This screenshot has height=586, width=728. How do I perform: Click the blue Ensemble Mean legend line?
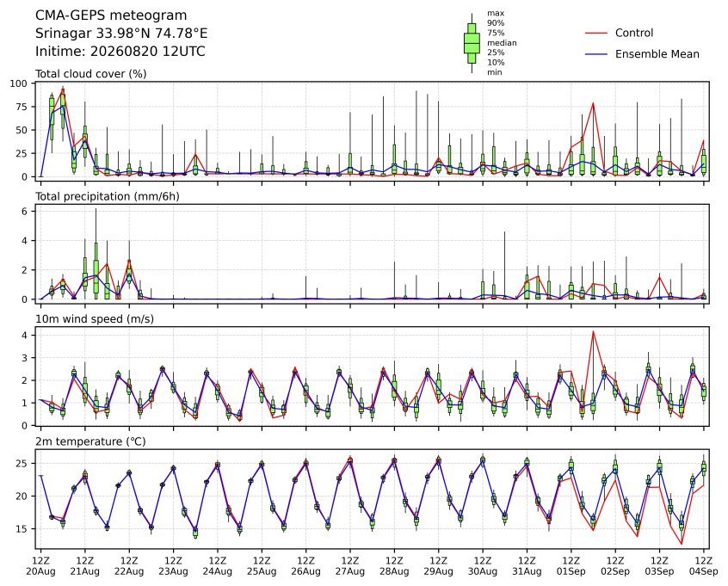coord(596,54)
